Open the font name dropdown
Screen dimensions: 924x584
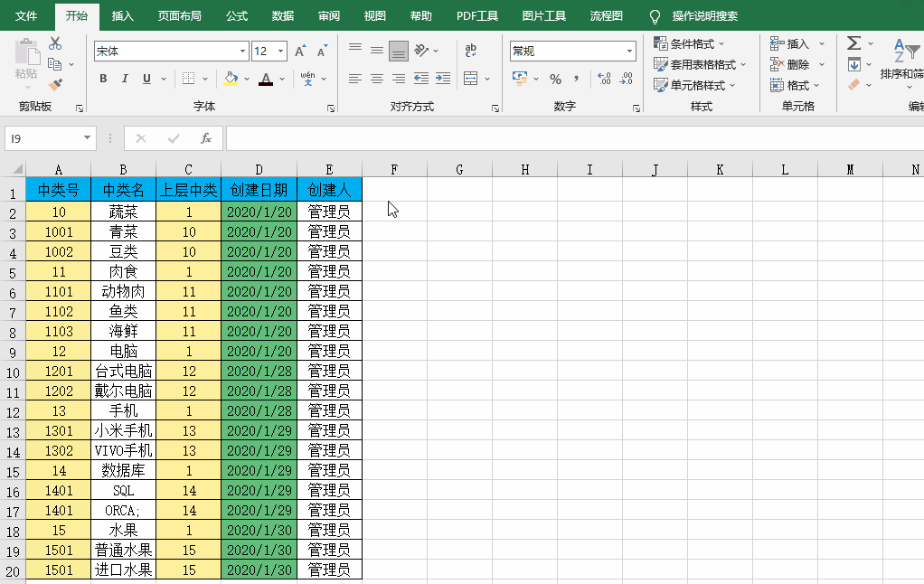(x=241, y=51)
